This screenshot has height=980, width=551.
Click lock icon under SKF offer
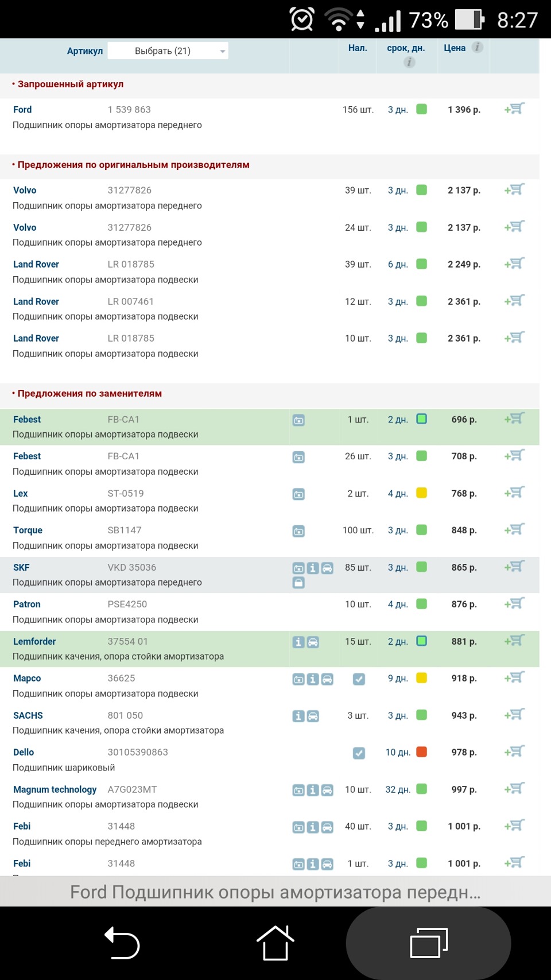pyautogui.click(x=298, y=583)
